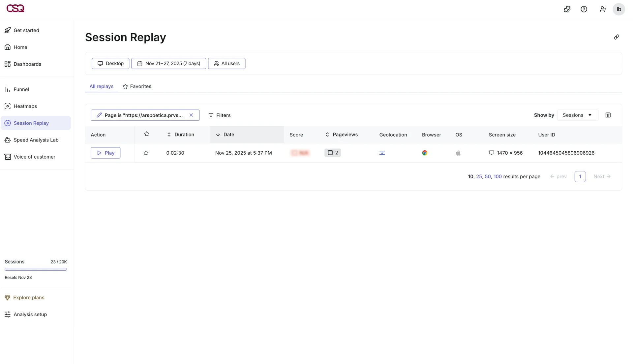This screenshot has width=633, height=364.
Task: Open the Ib profile avatar
Action: pos(619,9)
